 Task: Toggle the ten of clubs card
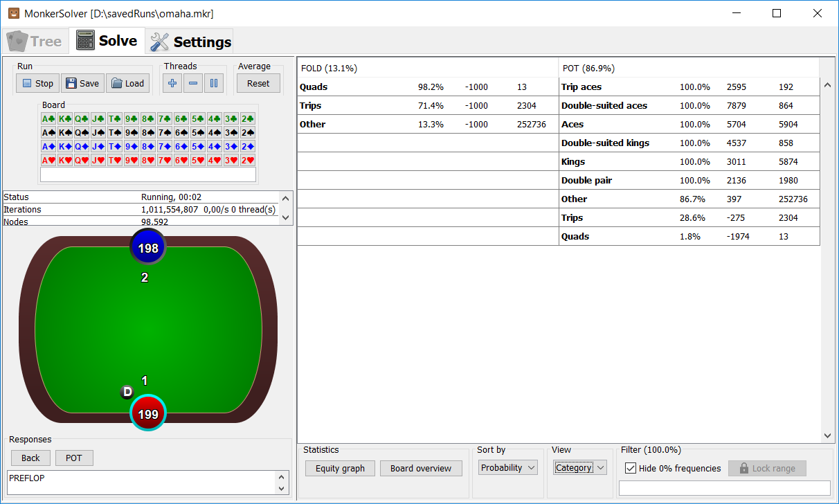tap(115, 118)
